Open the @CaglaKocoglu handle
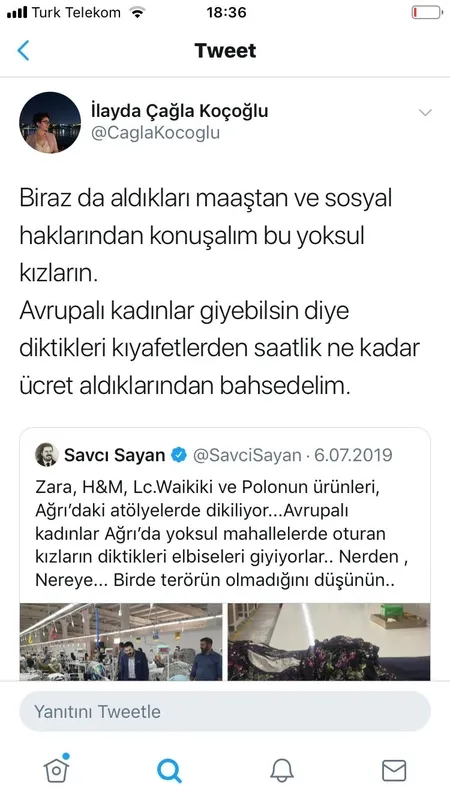This screenshot has height=800, width=450. click(156, 133)
